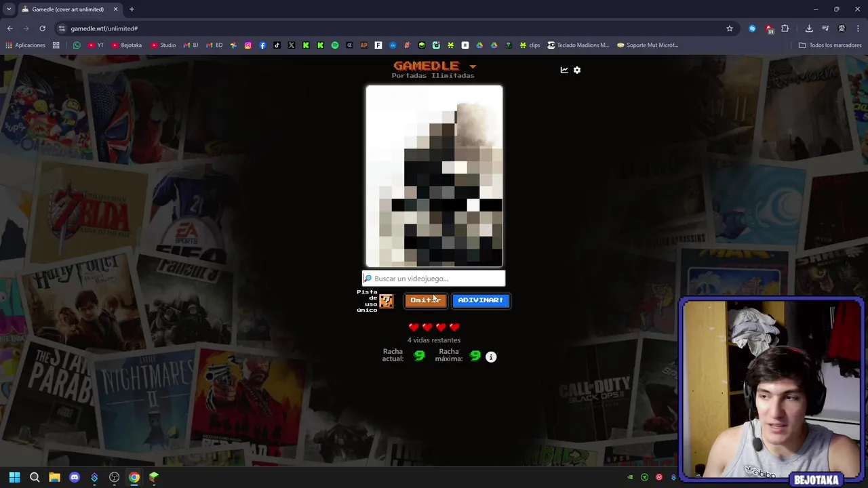Open NVIDIA tray icon

(630, 477)
